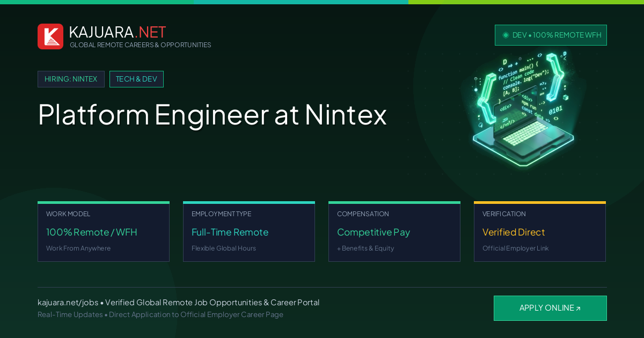Click the radio dot icon in the DEV badge
This screenshot has width=644, height=338.
506,35
